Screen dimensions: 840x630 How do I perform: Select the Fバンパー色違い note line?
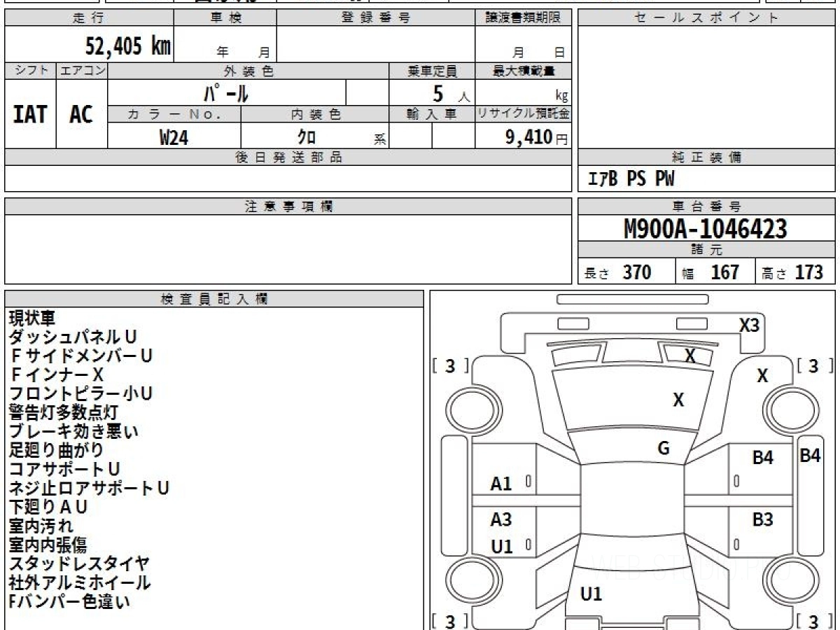click(x=69, y=601)
